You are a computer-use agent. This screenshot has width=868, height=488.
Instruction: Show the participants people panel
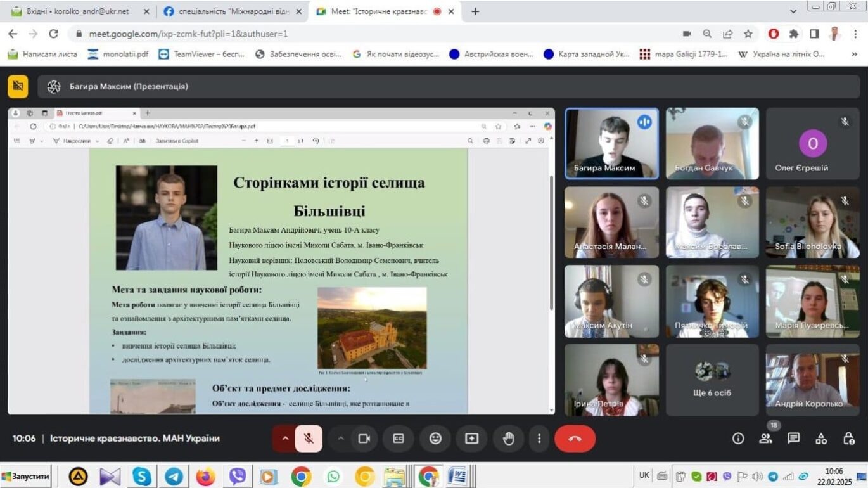[x=766, y=439]
